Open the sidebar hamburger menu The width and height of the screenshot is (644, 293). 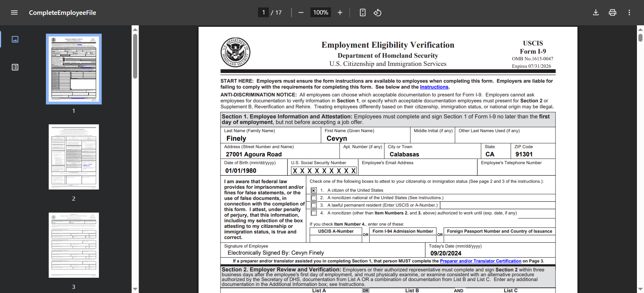tap(15, 13)
